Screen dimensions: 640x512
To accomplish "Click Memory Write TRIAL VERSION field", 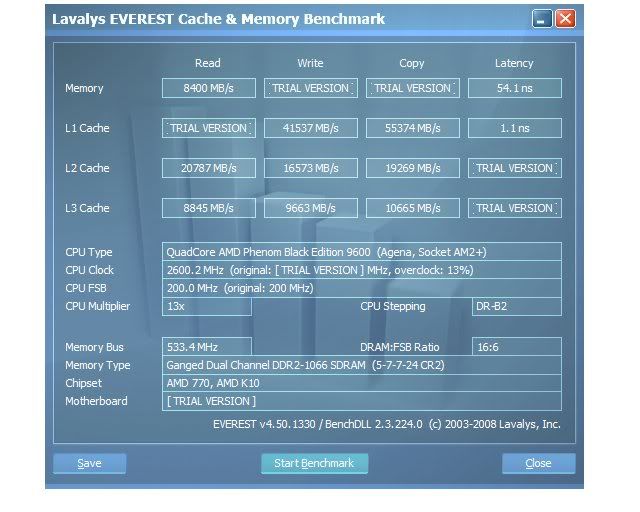I will [311, 88].
